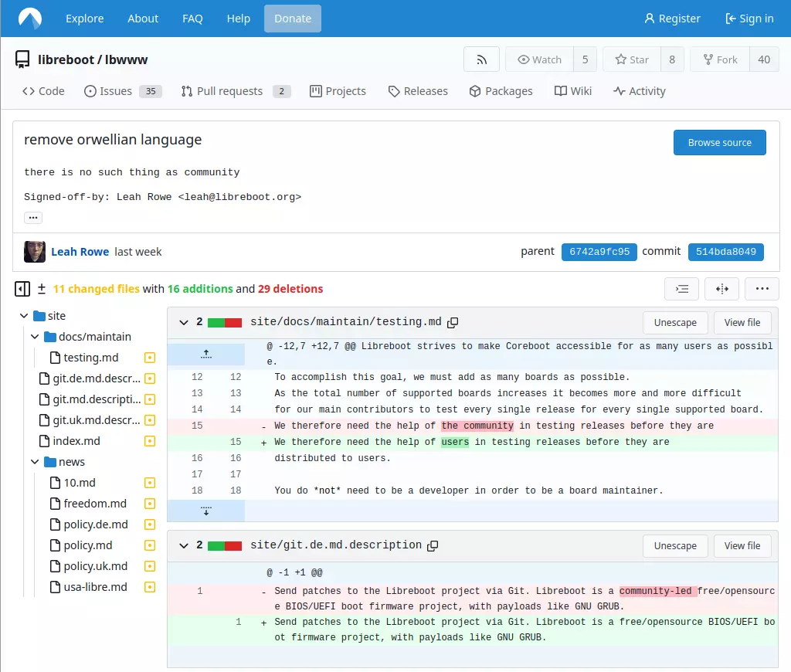Viewport: 791px width, 672px height.
Task: Click the repository icon beside libreboot
Action: pos(22,59)
